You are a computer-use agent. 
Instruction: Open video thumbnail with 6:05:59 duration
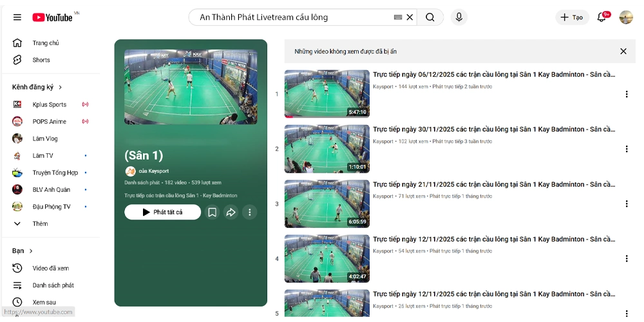tap(327, 204)
